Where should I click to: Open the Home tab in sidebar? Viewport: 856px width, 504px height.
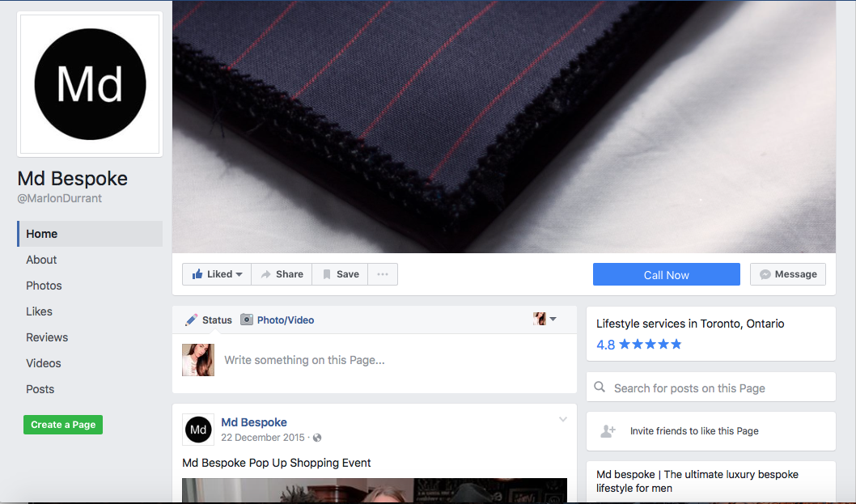tap(90, 234)
